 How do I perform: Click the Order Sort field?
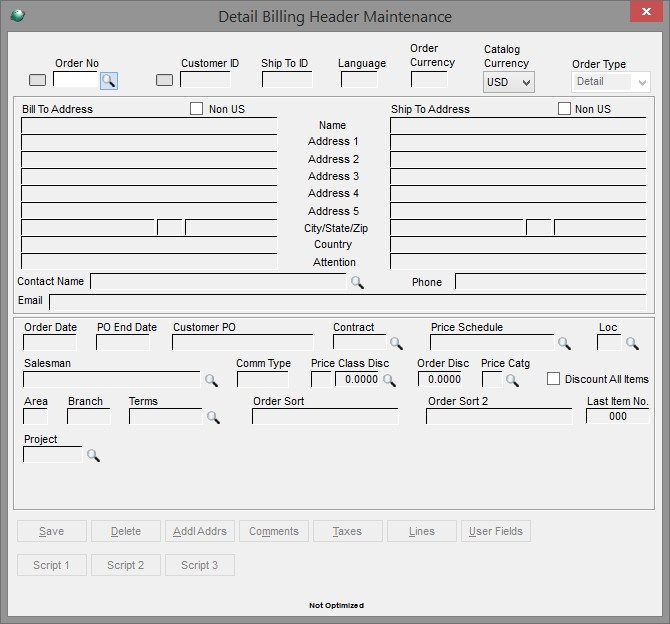tap(325, 417)
